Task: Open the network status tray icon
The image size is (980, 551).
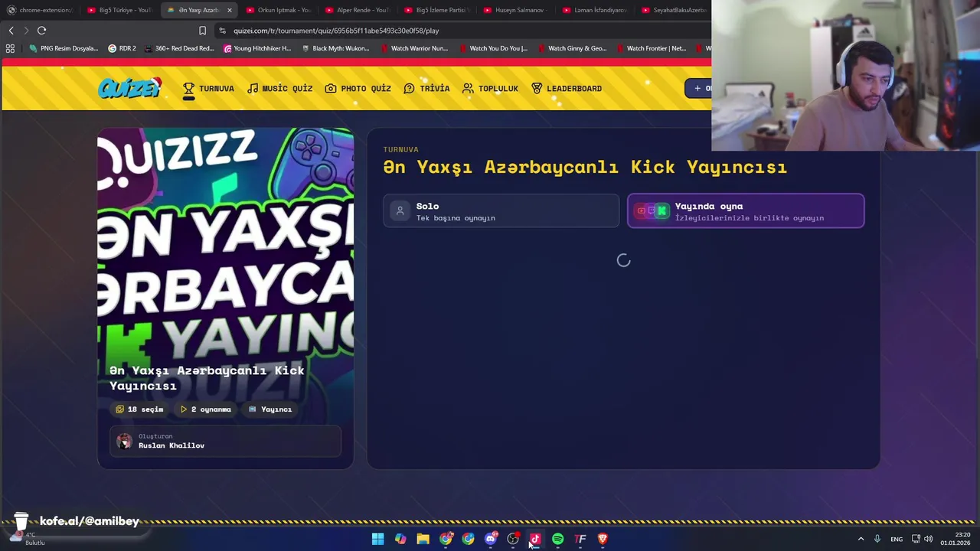Action: pyautogui.click(x=916, y=539)
